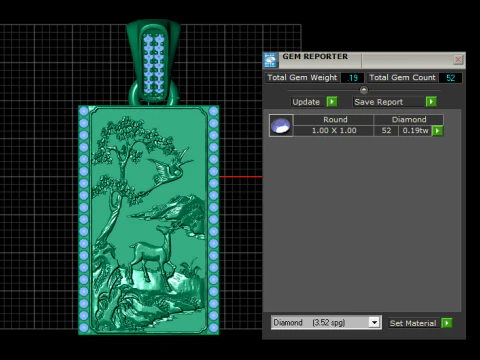Click the Update label
The height and width of the screenshot is (360, 480).
(x=306, y=102)
